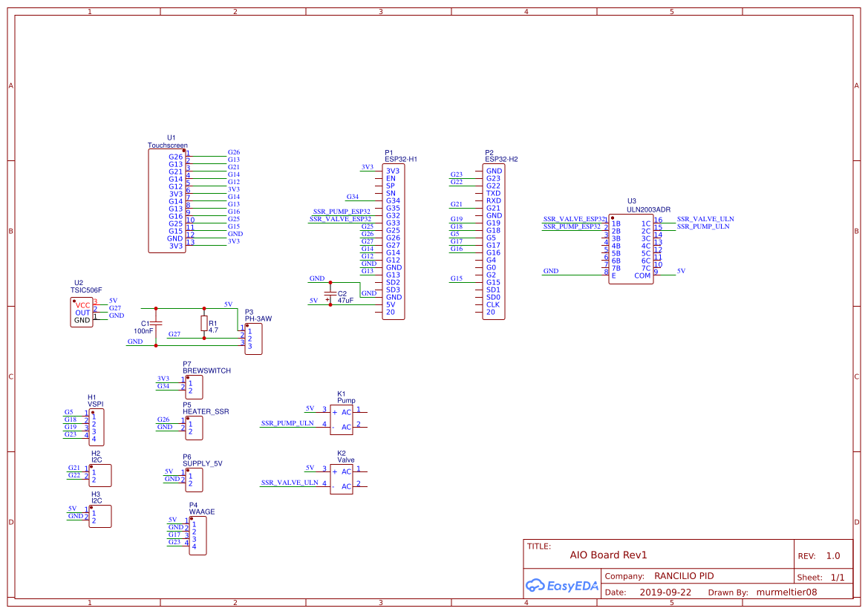The height and width of the screenshot is (614, 868).
Task: Click the K2 Valve relay symbol
Action: click(x=342, y=477)
